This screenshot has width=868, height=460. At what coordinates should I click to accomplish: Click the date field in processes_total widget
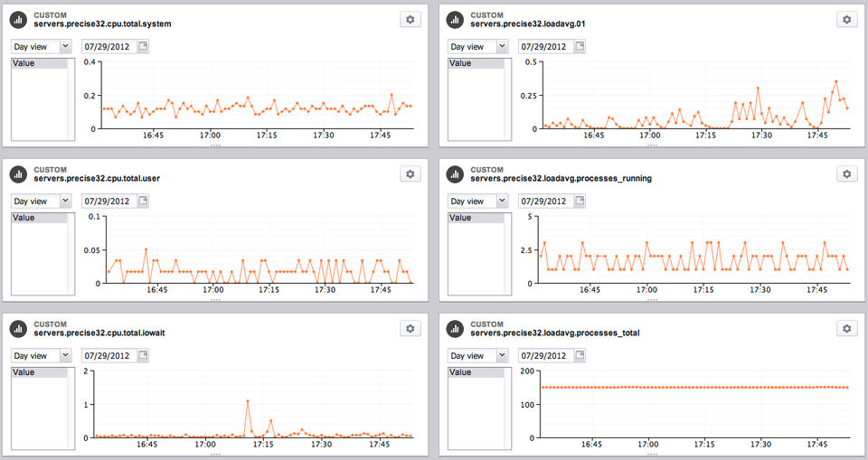click(x=547, y=355)
